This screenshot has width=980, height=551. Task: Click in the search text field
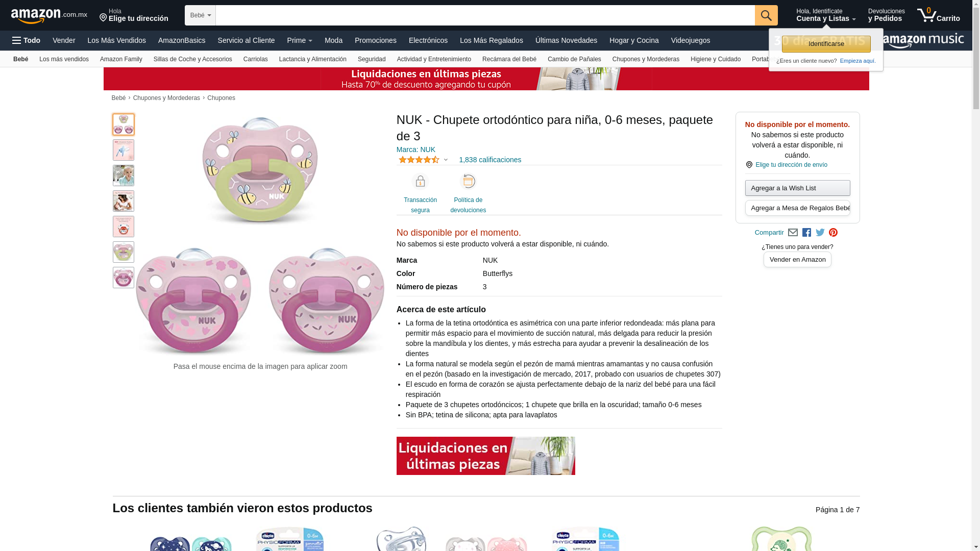click(485, 15)
